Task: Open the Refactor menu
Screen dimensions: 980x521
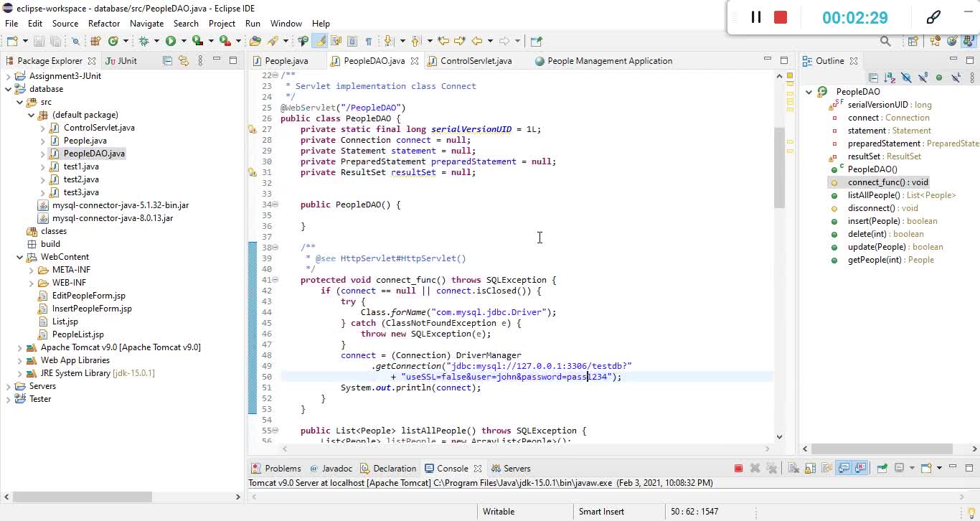Action: point(104,24)
